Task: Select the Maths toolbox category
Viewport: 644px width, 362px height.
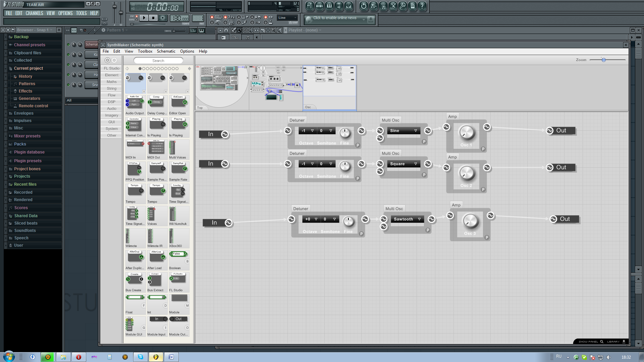Action: click(111, 82)
